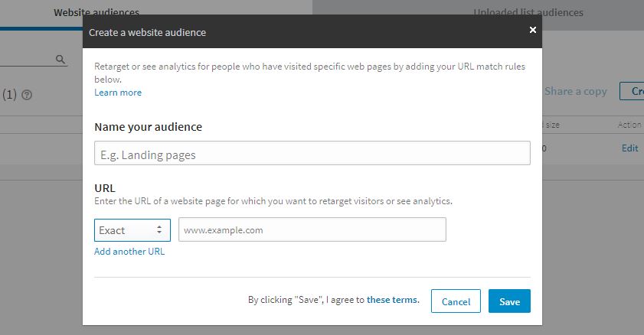The width and height of the screenshot is (644, 335).
Task: Click the Add another URL link
Action: tap(129, 252)
